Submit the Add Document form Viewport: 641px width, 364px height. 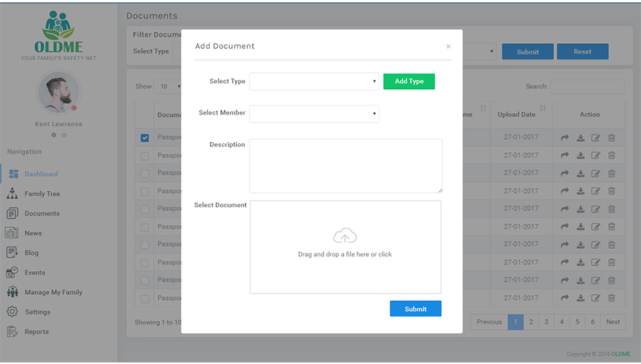(x=415, y=309)
